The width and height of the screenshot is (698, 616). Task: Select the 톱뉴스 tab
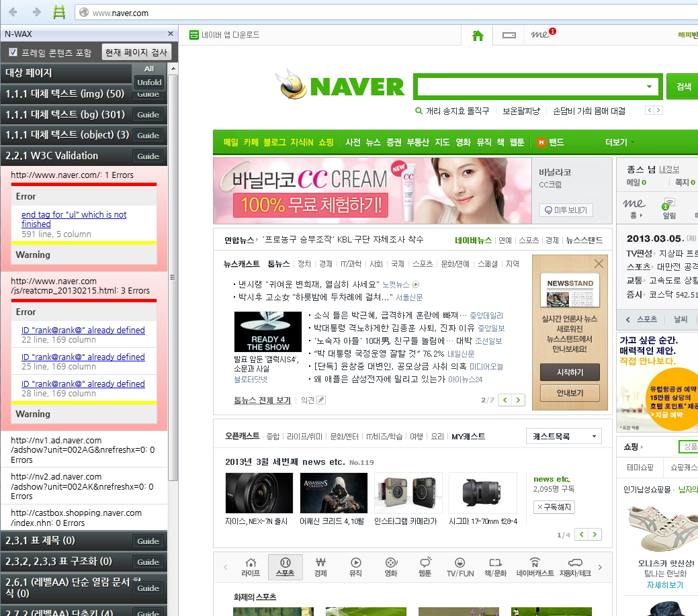[279, 264]
